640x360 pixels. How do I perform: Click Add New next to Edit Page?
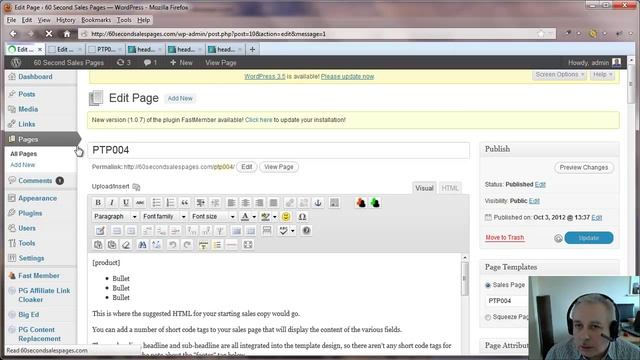click(180, 98)
